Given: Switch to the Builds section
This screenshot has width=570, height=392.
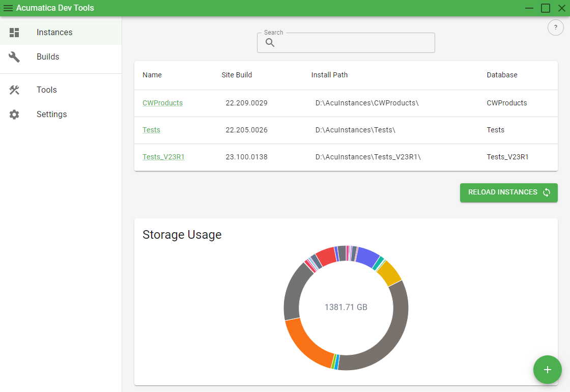Looking at the screenshot, I should [x=47, y=57].
